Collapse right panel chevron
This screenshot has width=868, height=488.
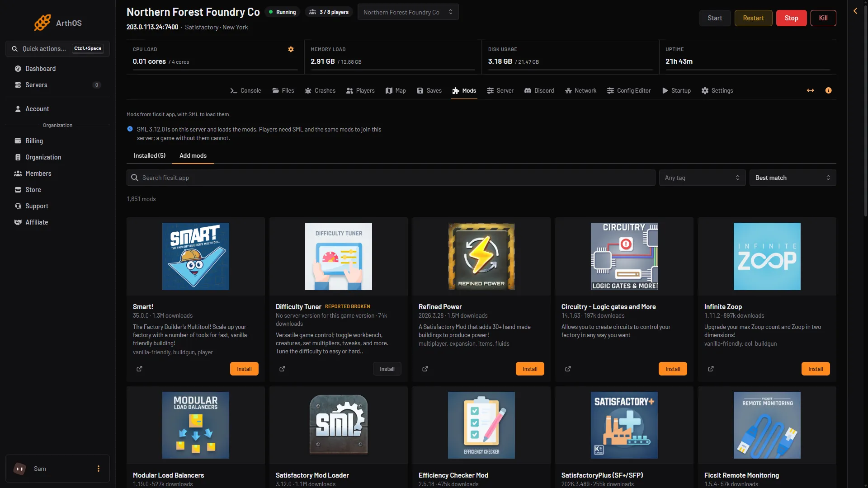(855, 11)
